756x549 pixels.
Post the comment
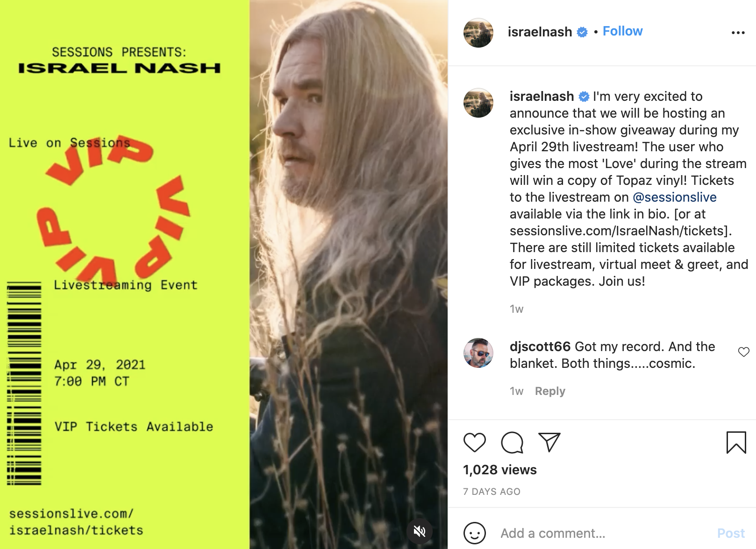point(731,533)
